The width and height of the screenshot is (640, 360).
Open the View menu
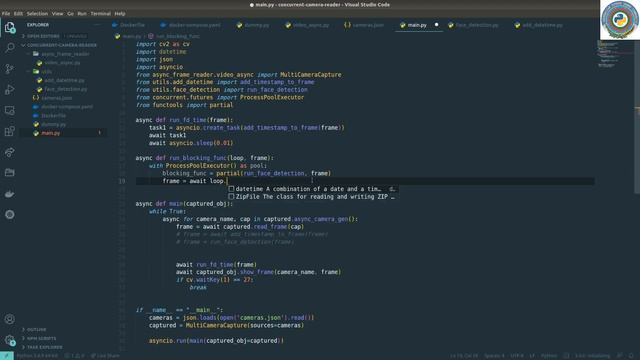tap(58, 13)
